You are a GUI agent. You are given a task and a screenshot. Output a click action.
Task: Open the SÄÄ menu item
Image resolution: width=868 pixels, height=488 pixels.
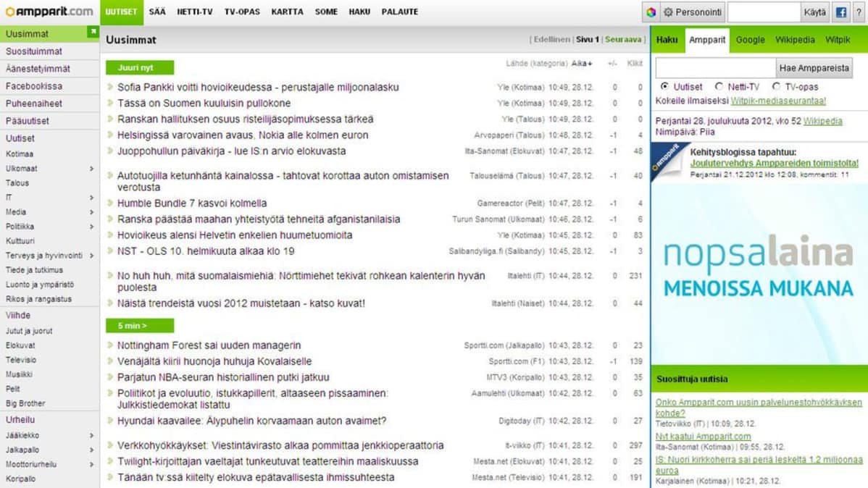tap(157, 12)
